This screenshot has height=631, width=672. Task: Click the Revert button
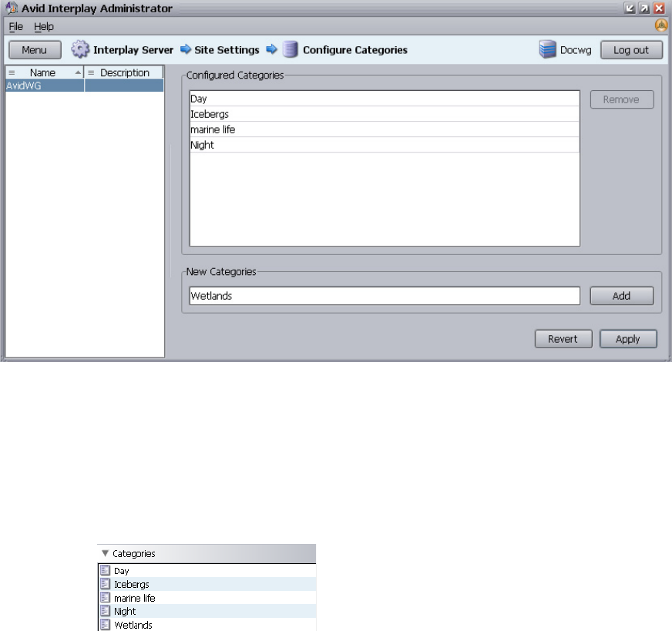pos(563,339)
